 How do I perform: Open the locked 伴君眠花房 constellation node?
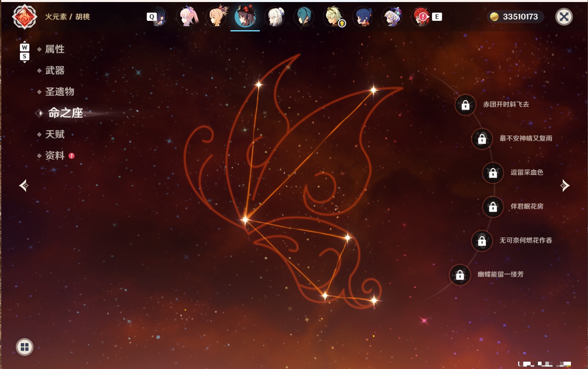pos(493,207)
